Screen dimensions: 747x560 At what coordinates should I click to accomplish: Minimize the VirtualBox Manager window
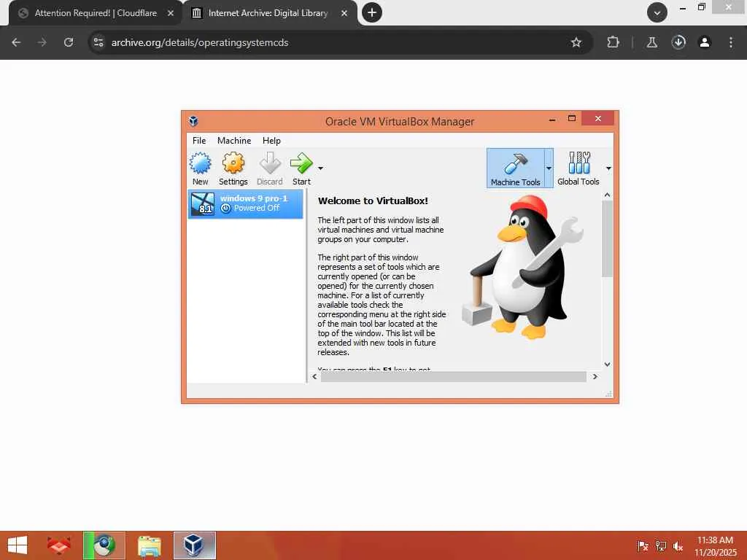[552, 119]
